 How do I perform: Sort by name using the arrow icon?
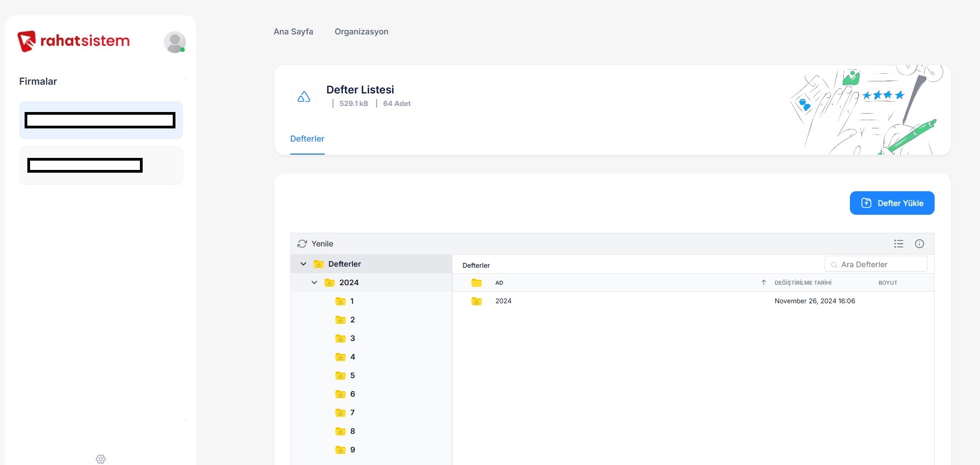[764, 282]
